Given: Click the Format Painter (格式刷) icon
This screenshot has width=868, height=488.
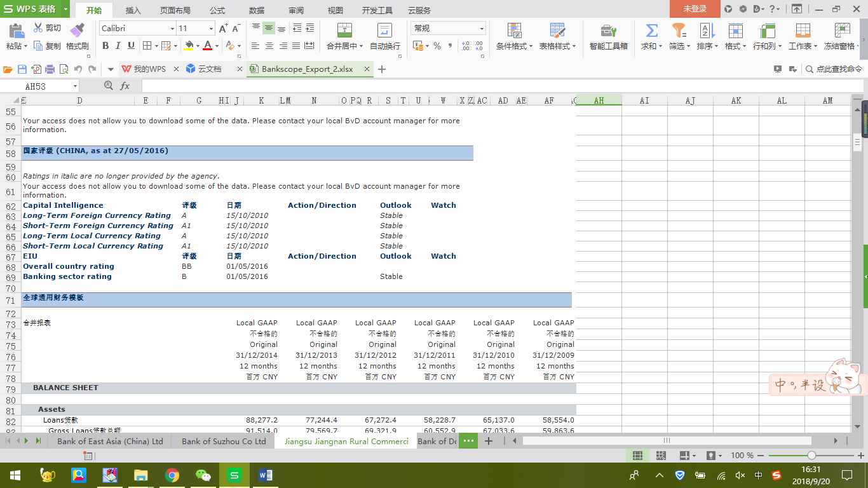Looking at the screenshot, I should pyautogui.click(x=77, y=30).
